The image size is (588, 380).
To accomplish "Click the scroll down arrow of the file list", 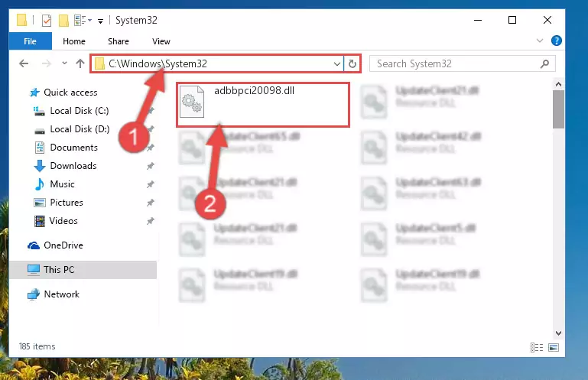I will pos(558,333).
